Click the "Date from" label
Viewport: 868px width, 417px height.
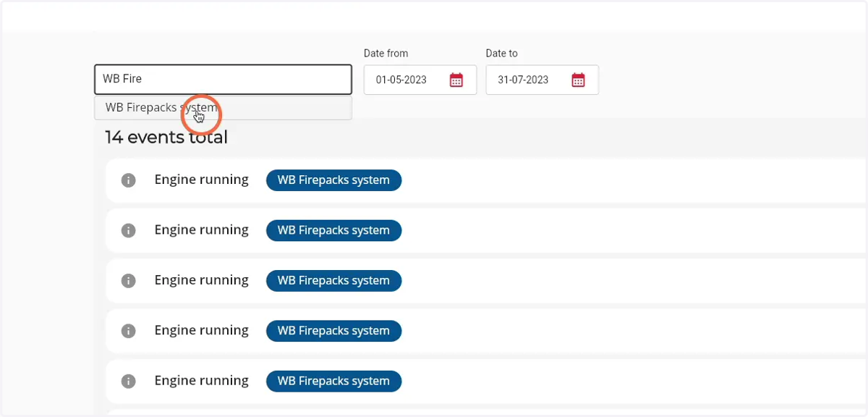coord(386,54)
